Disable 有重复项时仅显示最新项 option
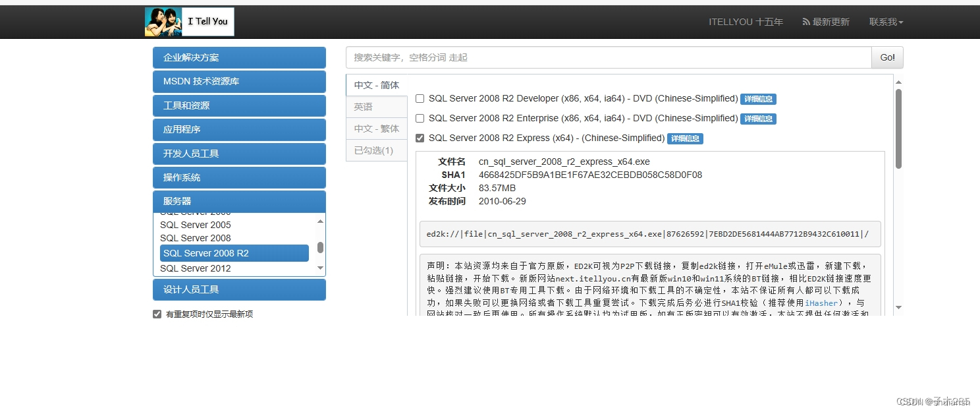The height and width of the screenshot is (412, 980). (x=156, y=314)
